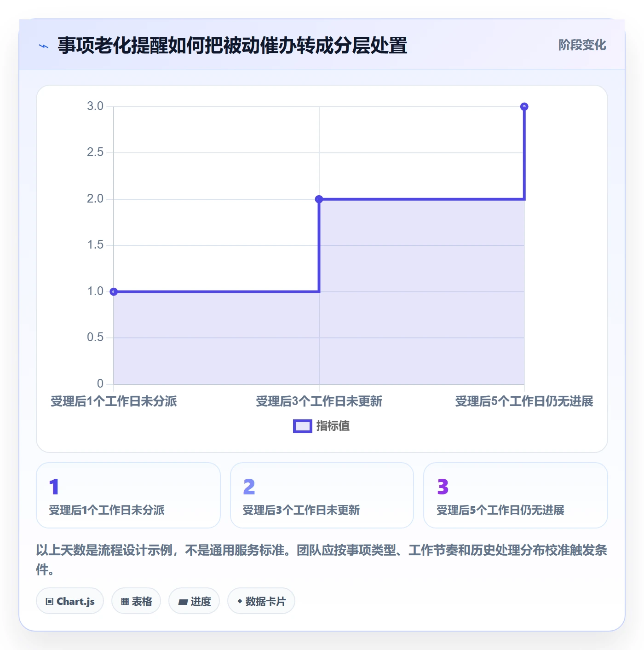Click the data point at value 1.0
This screenshot has height=650, width=644.
(x=114, y=291)
